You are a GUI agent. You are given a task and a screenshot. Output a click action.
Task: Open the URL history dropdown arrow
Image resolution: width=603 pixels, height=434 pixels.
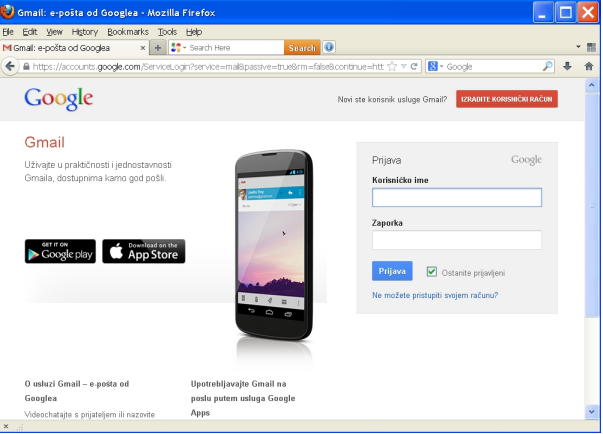tap(403, 67)
